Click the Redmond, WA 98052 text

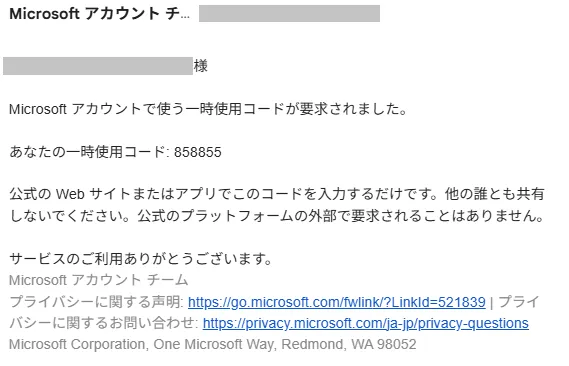(349, 344)
